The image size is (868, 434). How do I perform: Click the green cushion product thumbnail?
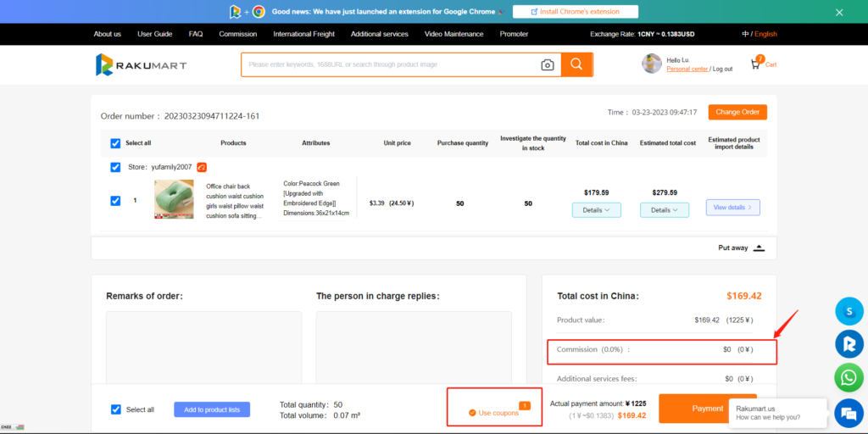pos(174,199)
